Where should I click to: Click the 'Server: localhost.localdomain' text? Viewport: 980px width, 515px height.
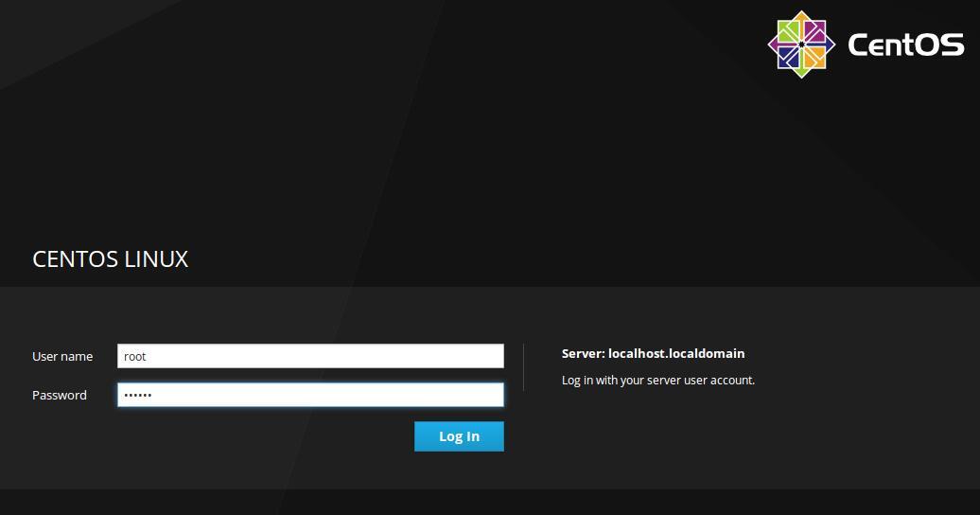click(x=653, y=353)
